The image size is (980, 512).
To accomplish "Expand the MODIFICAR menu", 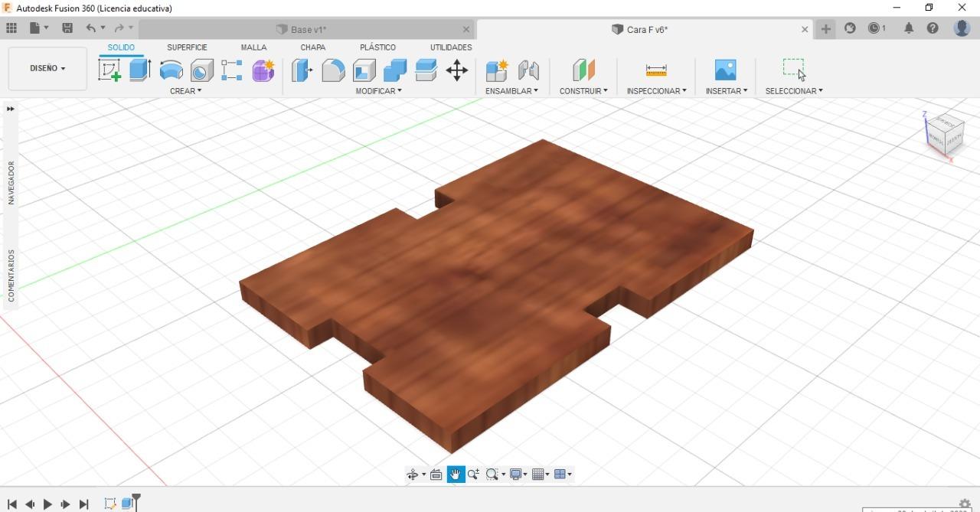I will [378, 91].
